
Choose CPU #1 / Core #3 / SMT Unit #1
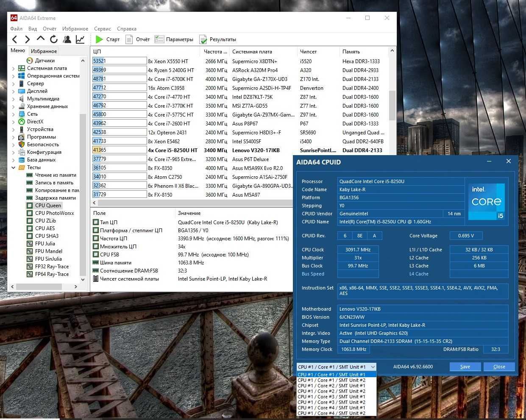[x=337, y=397]
